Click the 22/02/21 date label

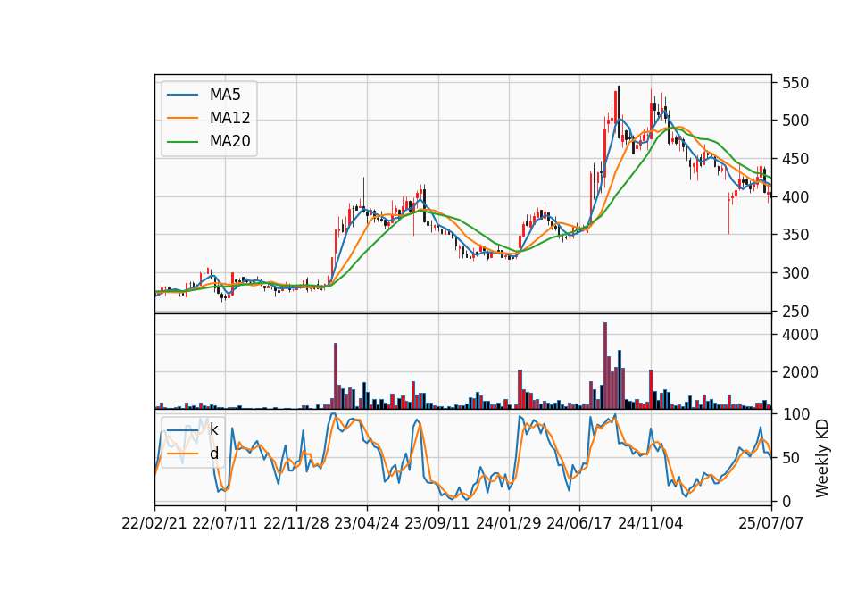pos(154,523)
